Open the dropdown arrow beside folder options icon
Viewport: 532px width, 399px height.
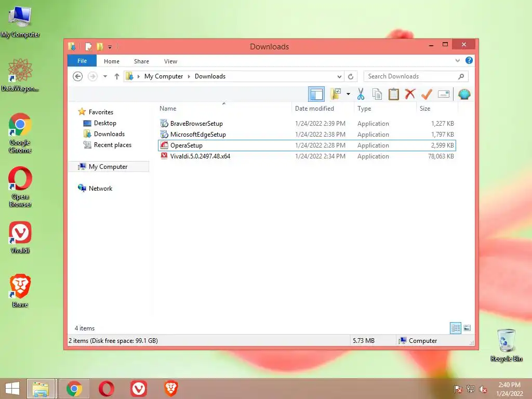pyautogui.click(x=348, y=94)
